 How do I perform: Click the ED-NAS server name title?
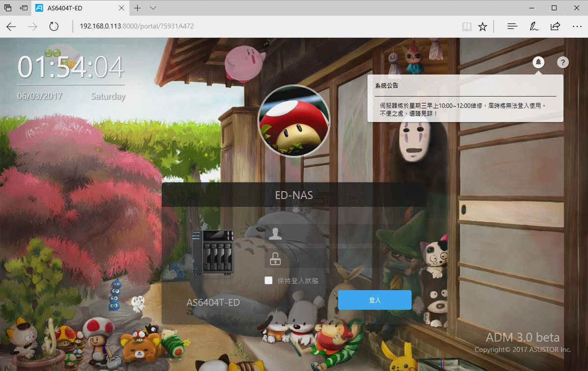pyautogui.click(x=294, y=195)
